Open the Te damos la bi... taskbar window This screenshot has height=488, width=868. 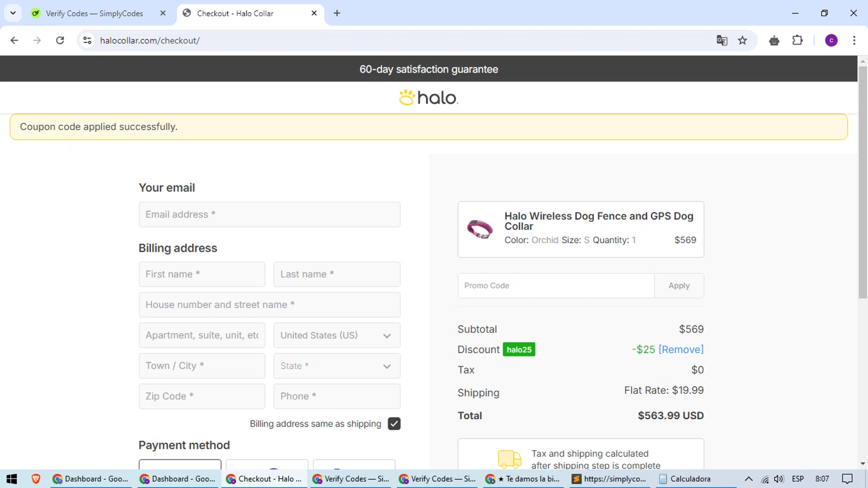[x=525, y=479]
